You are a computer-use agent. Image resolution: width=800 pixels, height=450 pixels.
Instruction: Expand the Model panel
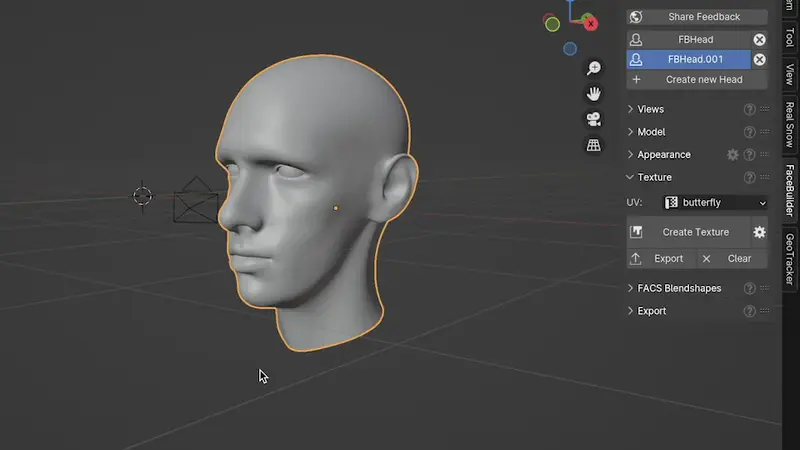[630, 132]
